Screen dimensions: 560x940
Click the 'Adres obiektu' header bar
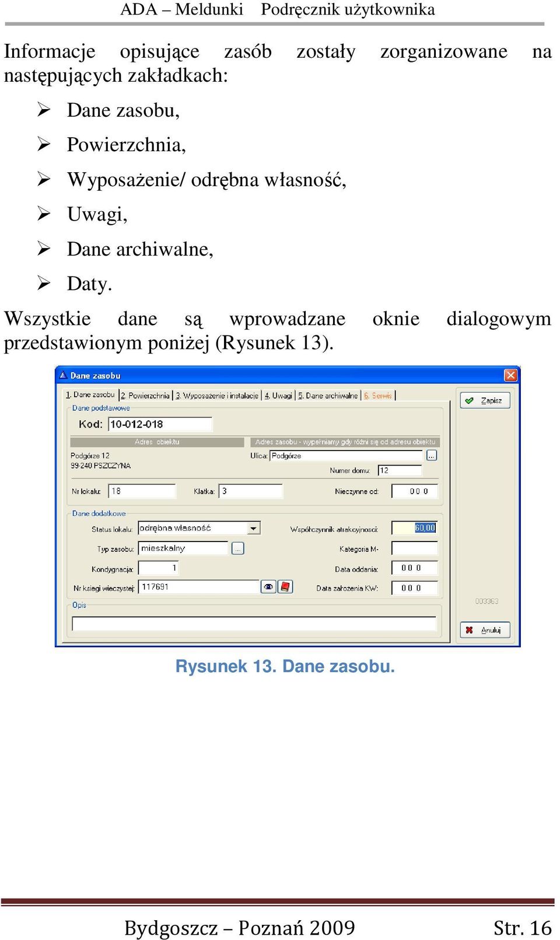pos(157,442)
